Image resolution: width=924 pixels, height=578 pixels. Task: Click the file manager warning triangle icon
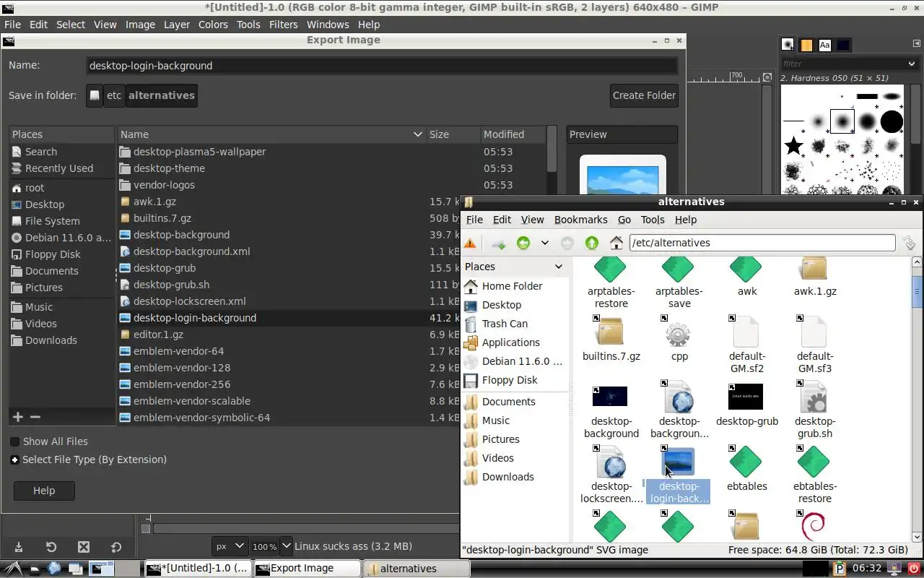(x=470, y=243)
